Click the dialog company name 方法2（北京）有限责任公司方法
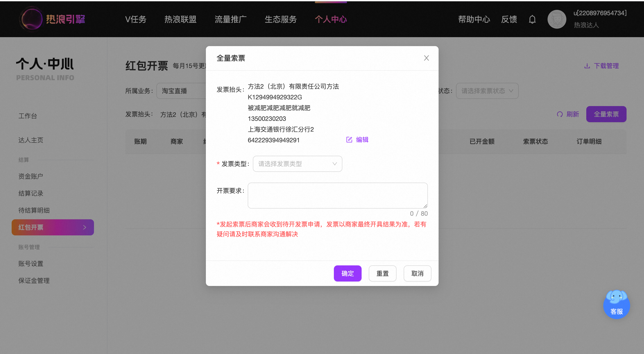The width and height of the screenshot is (644, 354). click(x=293, y=86)
